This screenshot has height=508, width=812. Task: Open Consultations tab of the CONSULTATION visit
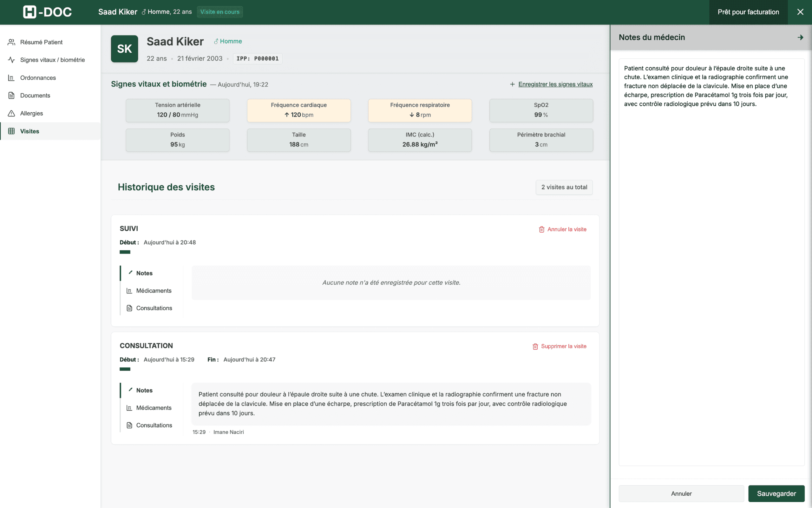pyautogui.click(x=154, y=425)
